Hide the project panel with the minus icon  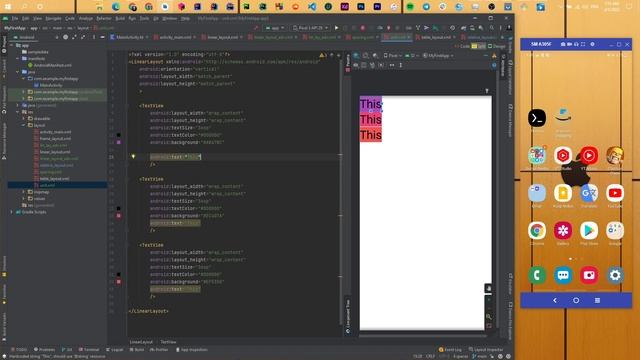[x=102, y=37]
